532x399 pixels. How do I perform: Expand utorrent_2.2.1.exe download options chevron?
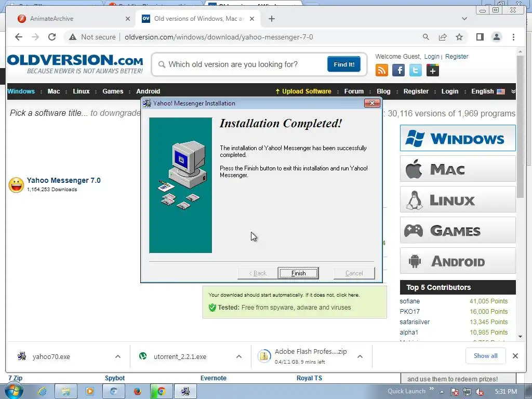click(239, 356)
